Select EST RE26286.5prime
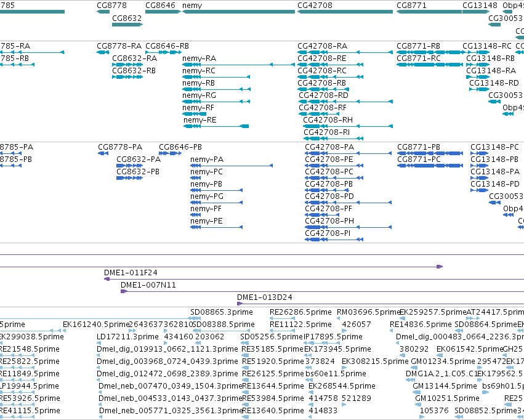Viewport: 524px width, 420px height. pos(300,312)
